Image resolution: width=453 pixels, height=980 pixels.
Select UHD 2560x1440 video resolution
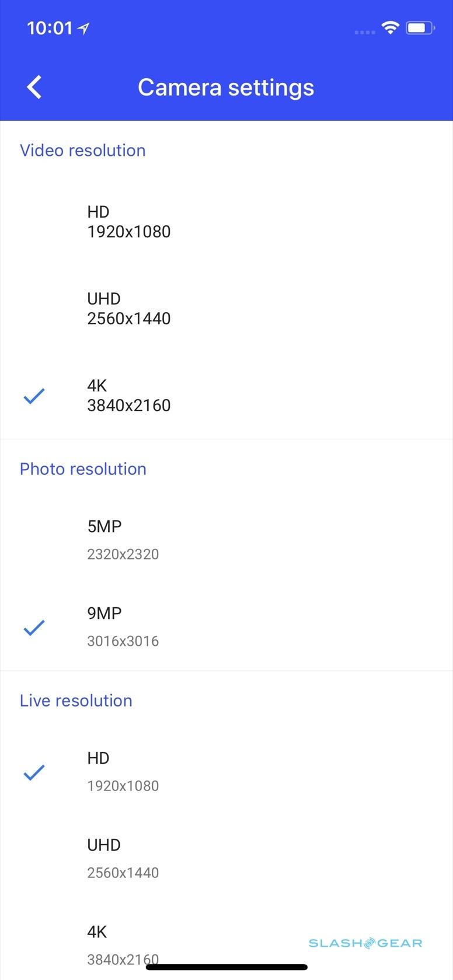(129, 309)
